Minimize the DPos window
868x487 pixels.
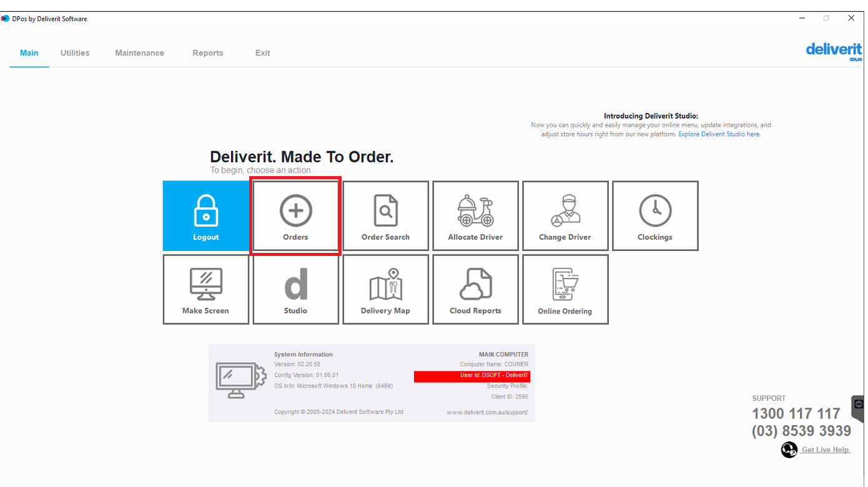pyautogui.click(x=802, y=19)
